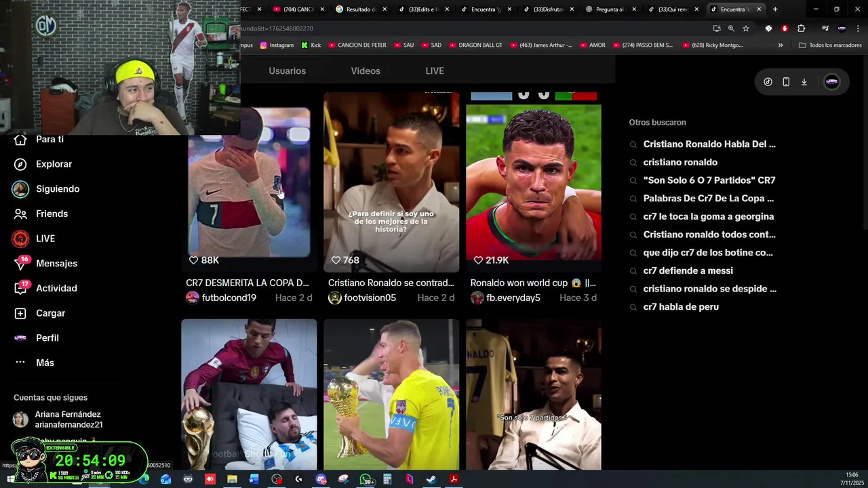Like the 768 video heart icon
Screen dimensions: 868x488
pos(336,260)
